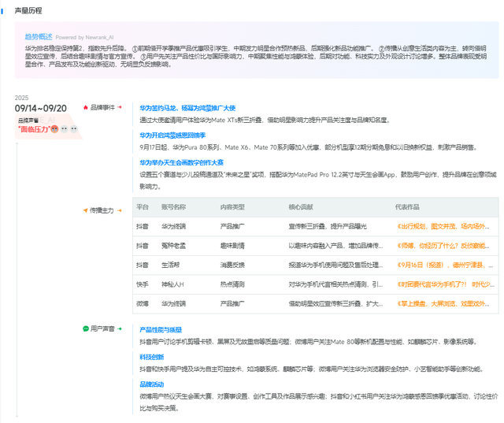Click the orange crying emoji after "面临压力"
Screen dimensions: 504x423
click(x=54, y=129)
